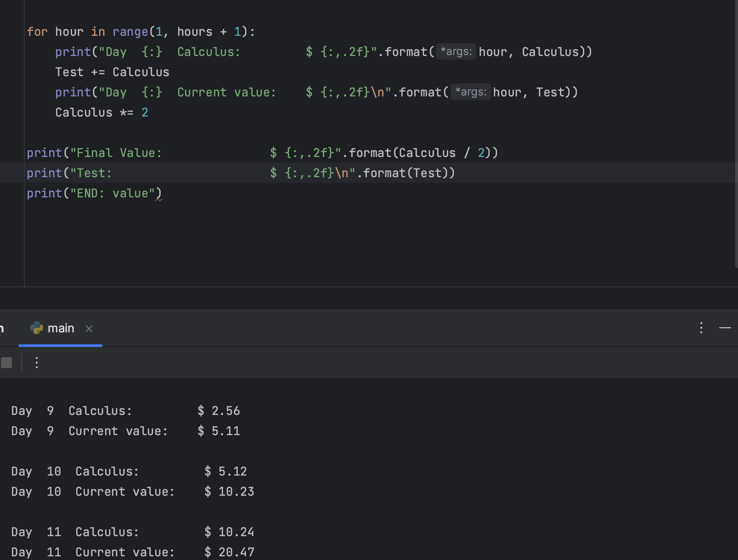Click the *args inlay hint in the first print statement
The width and height of the screenshot is (738, 560).
tap(456, 51)
